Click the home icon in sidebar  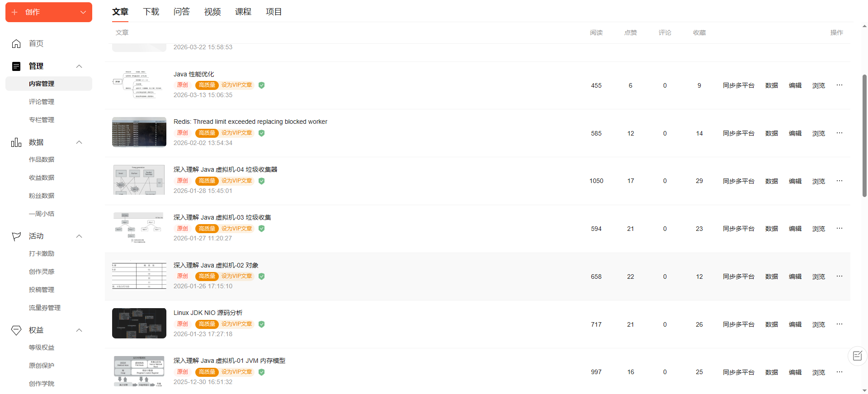pos(16,43)
